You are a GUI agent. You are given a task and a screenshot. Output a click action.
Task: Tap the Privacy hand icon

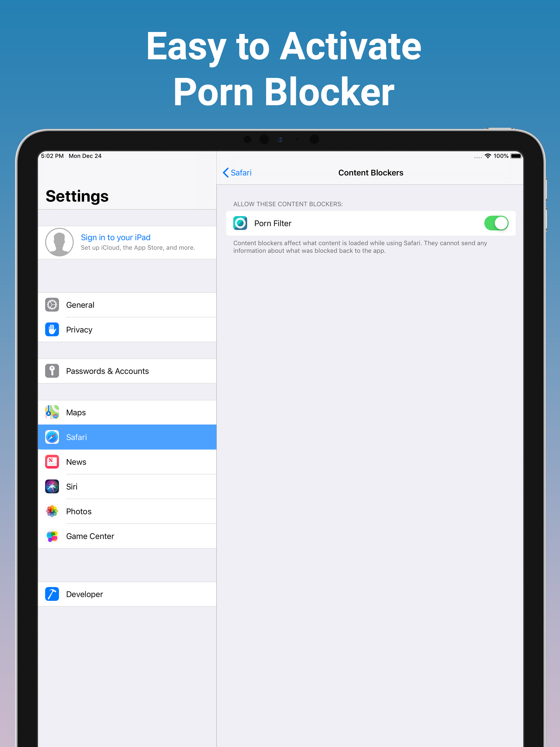click(x=52, y=329)
